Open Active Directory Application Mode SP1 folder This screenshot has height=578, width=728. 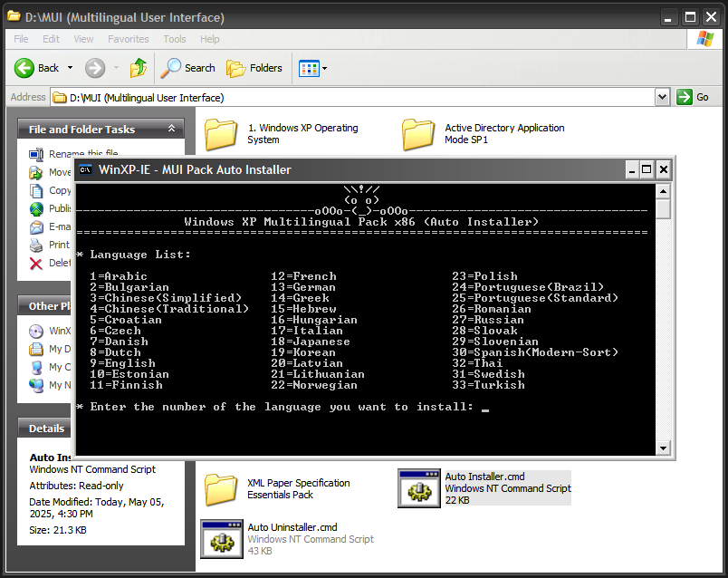418,134
